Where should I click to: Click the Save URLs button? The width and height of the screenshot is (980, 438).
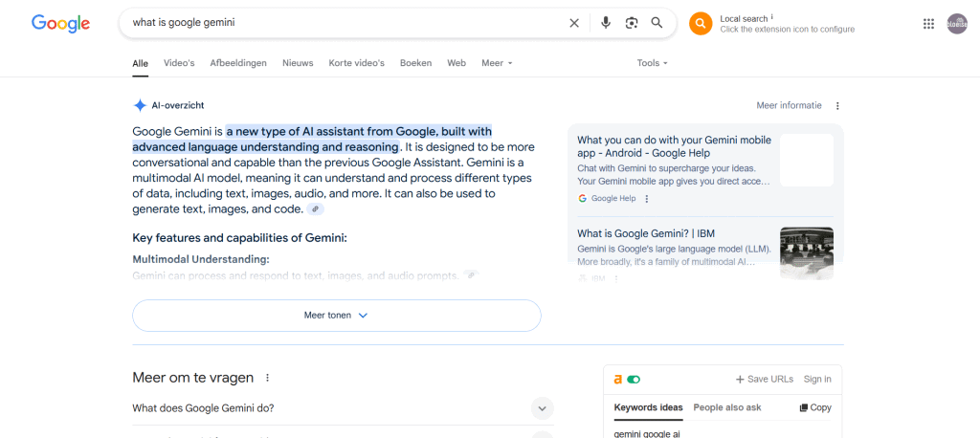tap(765, 380)
